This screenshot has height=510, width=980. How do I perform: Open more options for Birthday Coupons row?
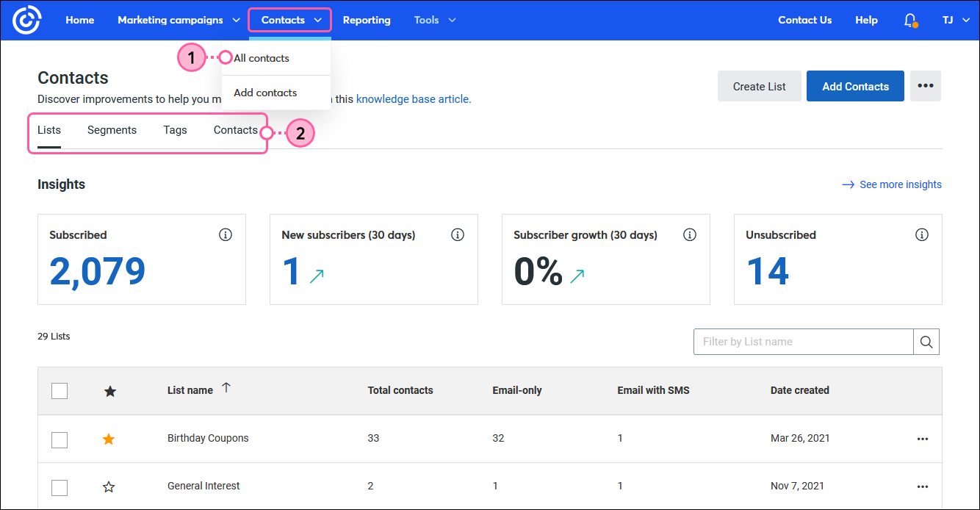[x=923, y=439]
